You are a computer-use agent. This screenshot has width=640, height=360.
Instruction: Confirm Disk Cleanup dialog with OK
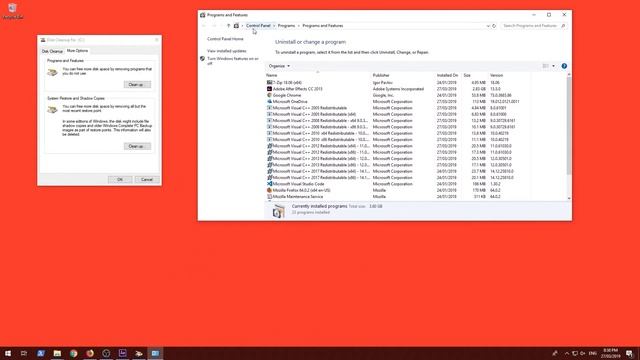pos(120,180)
